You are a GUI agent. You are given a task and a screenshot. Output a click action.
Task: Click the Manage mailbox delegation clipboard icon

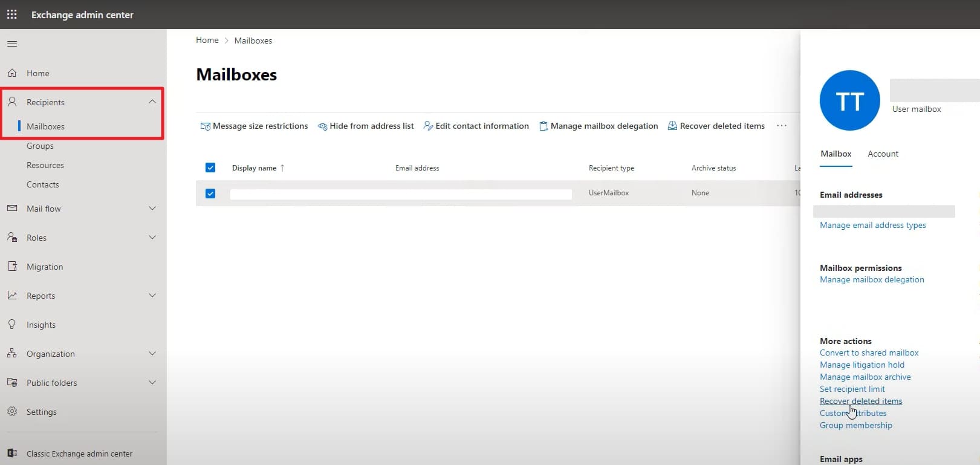point(544,126)
